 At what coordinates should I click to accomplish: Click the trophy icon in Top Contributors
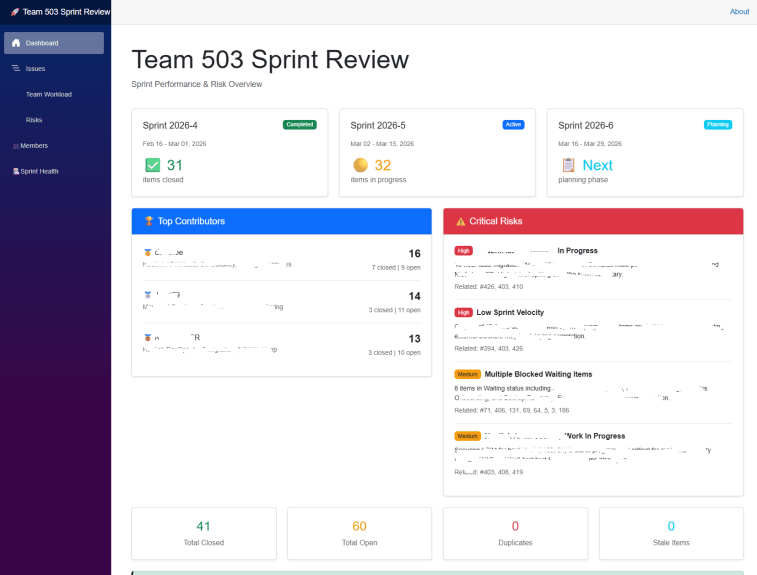pos(149,221)
